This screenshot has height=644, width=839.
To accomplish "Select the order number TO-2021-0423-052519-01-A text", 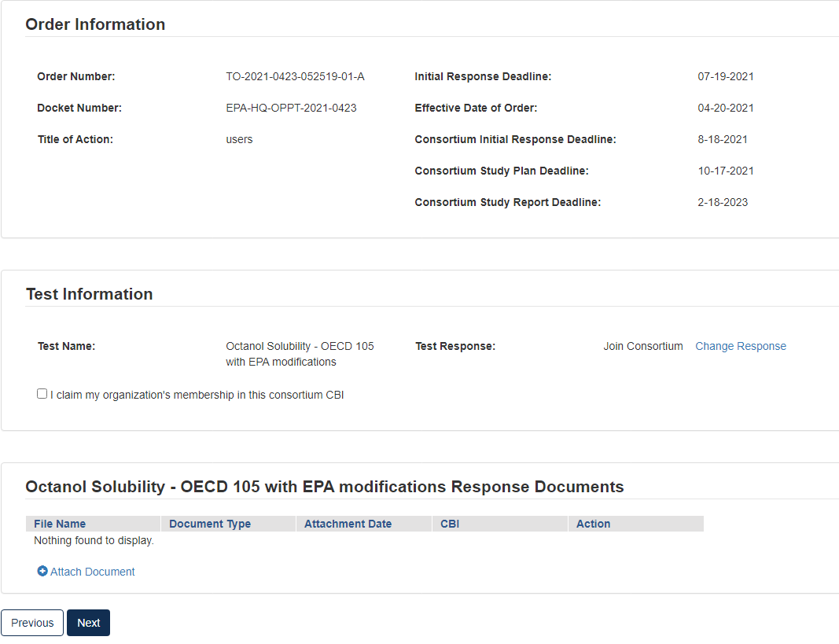I will [295, 76].
